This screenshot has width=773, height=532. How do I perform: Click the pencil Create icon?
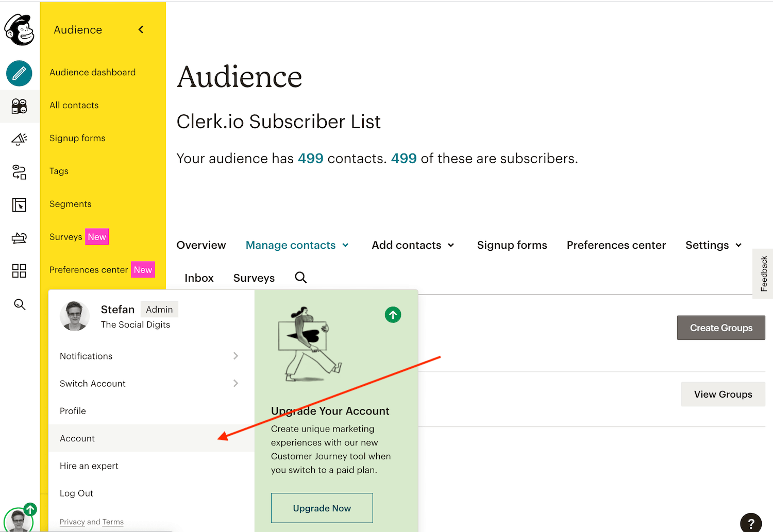click(x=19, y=73)
